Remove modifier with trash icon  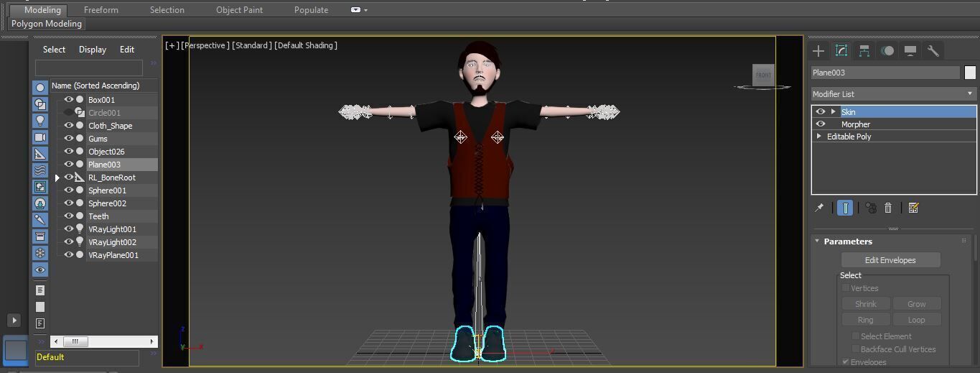pos(888,208)
